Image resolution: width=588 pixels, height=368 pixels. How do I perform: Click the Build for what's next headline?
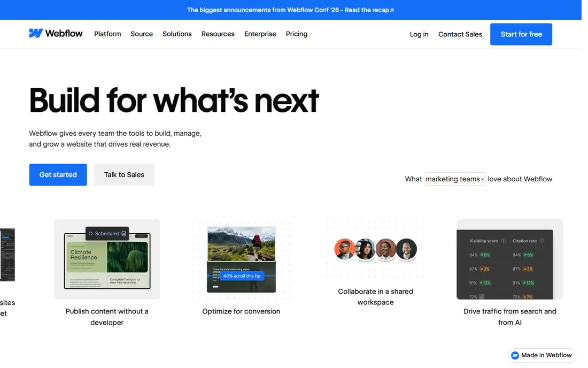pos(174,100)
